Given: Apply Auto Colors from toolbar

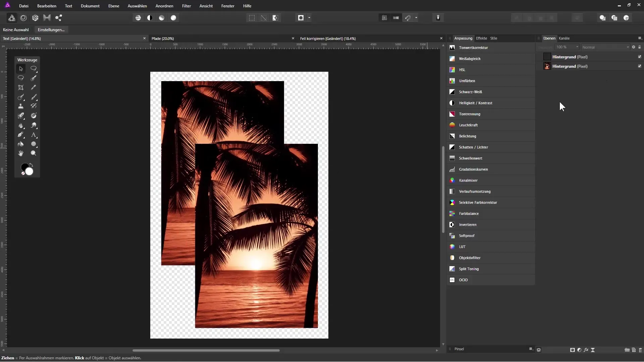Looking at the screenshot, I should point(162,18).
